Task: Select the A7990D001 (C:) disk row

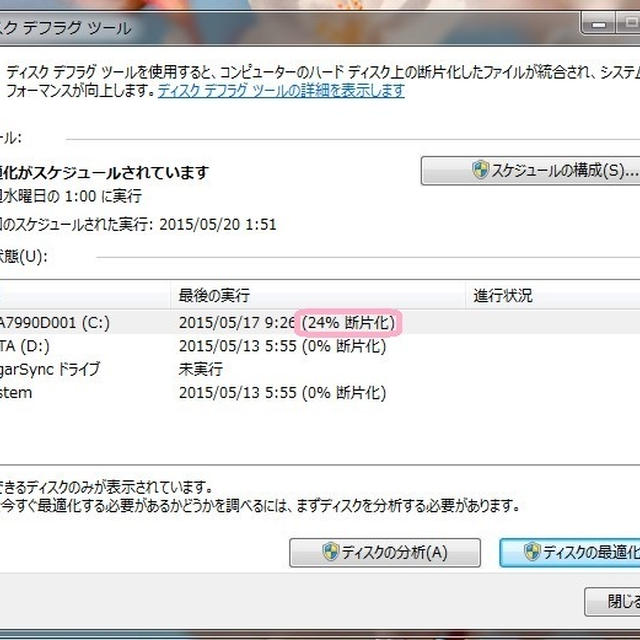Action: coord(320,322)
